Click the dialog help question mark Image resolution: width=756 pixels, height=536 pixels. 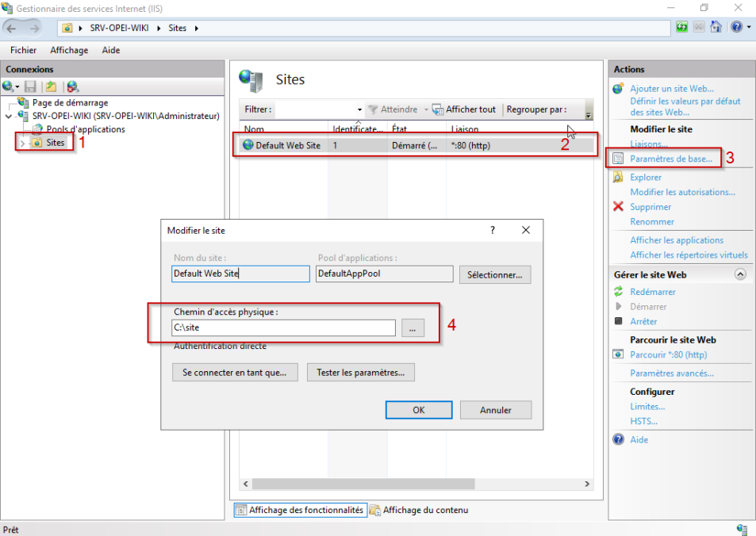(493, 230)
